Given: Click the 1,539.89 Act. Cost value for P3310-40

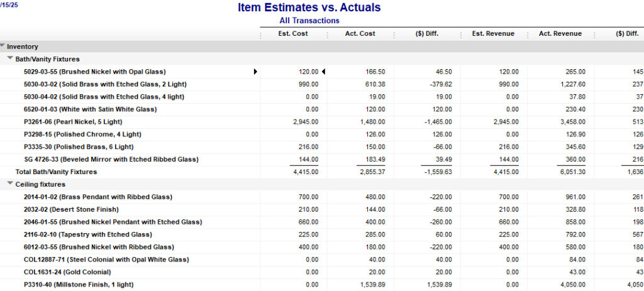Looking at the screenshot, I should click(x=367, y=285).
